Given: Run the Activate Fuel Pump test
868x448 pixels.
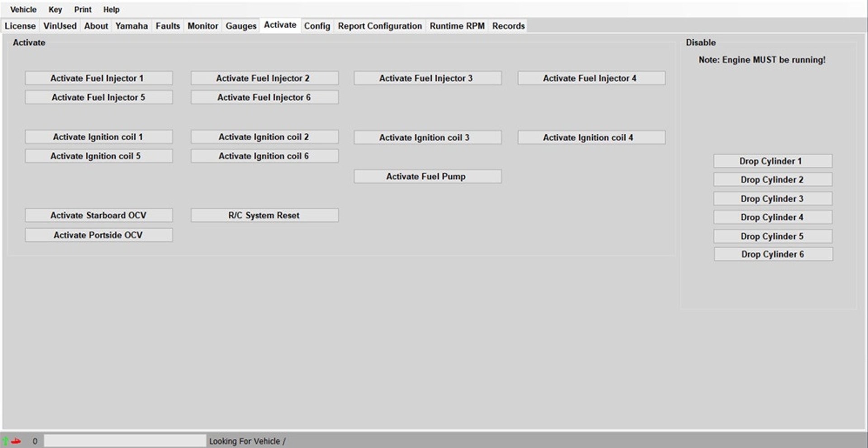Looking at the screenshot, I should pyautogui.click(x=428, y=176).
